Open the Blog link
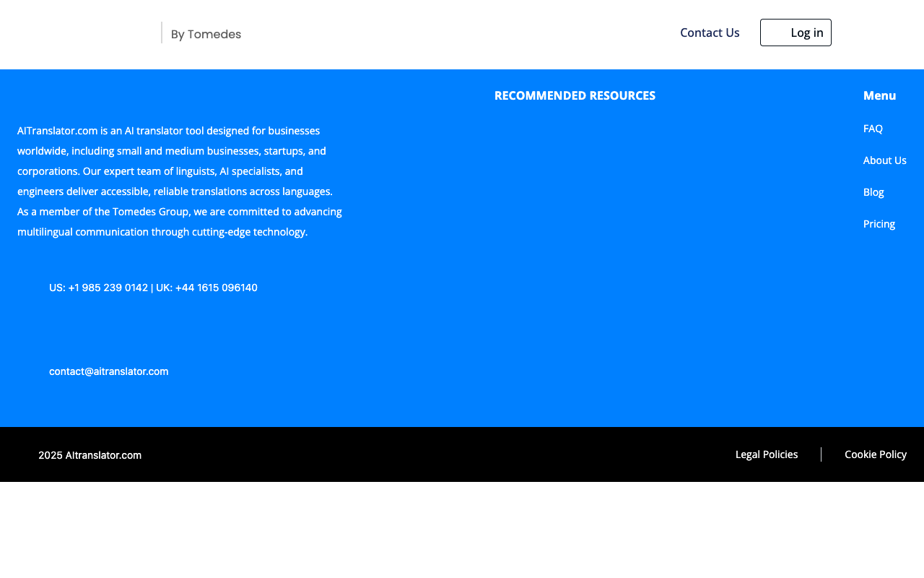 pos(873,192)
